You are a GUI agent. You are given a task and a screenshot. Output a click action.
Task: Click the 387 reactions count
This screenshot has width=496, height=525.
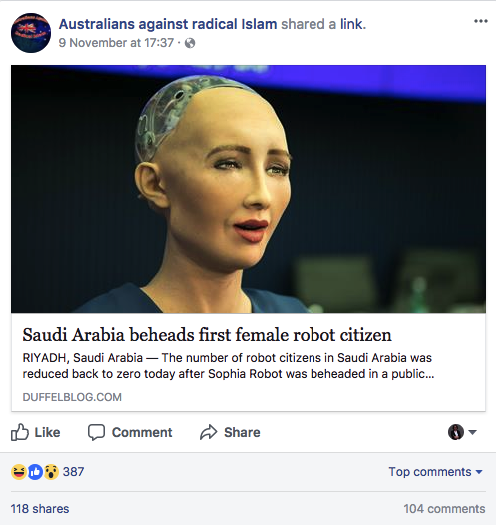coord(73,472)
